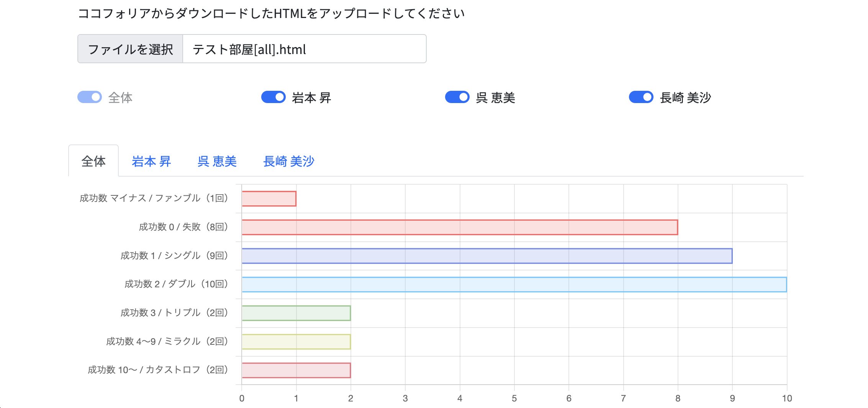
Task: Open the 呉 恵美 tab
Action: point(217,161)
